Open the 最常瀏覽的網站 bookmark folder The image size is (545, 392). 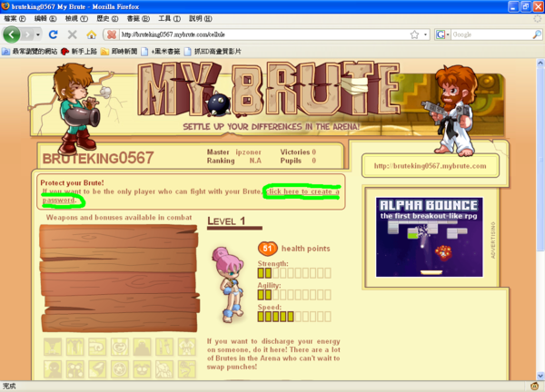pos(30,52)
